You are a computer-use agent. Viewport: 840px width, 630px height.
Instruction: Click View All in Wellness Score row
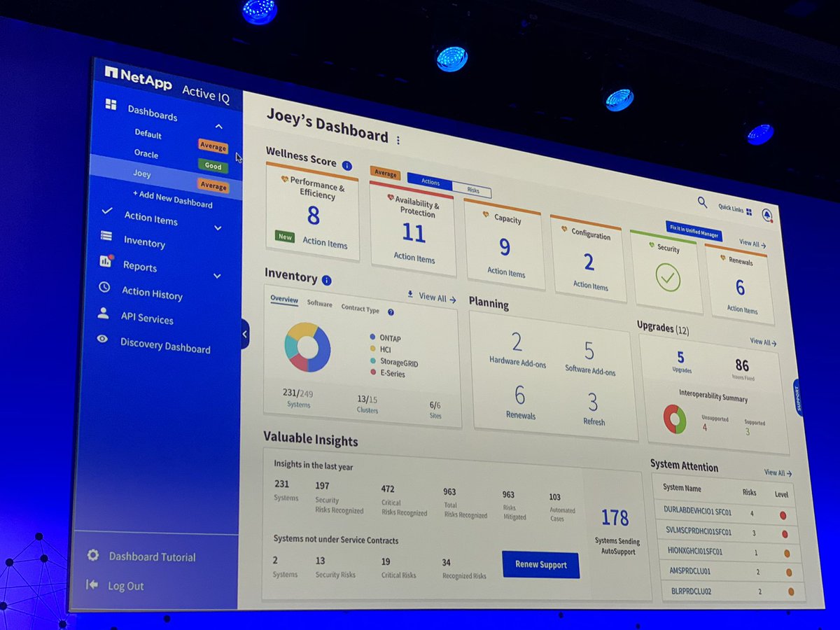coord(752,244)
